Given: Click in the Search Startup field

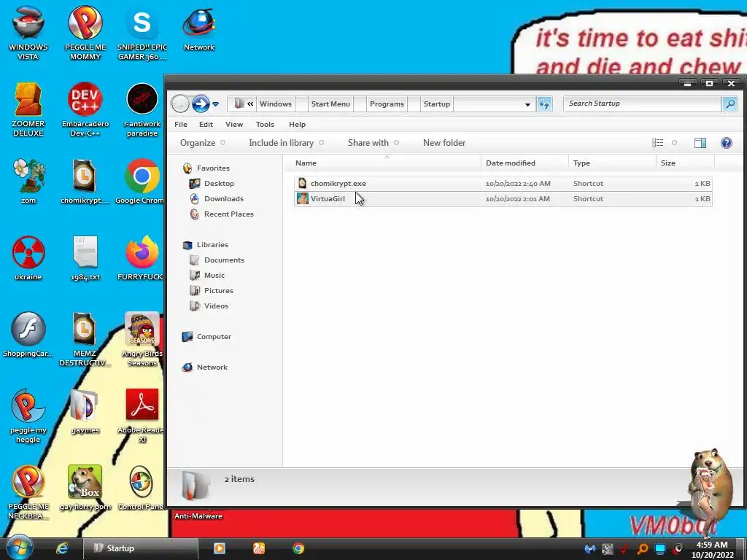Looking at the screenshot, I should click(642, 104).
